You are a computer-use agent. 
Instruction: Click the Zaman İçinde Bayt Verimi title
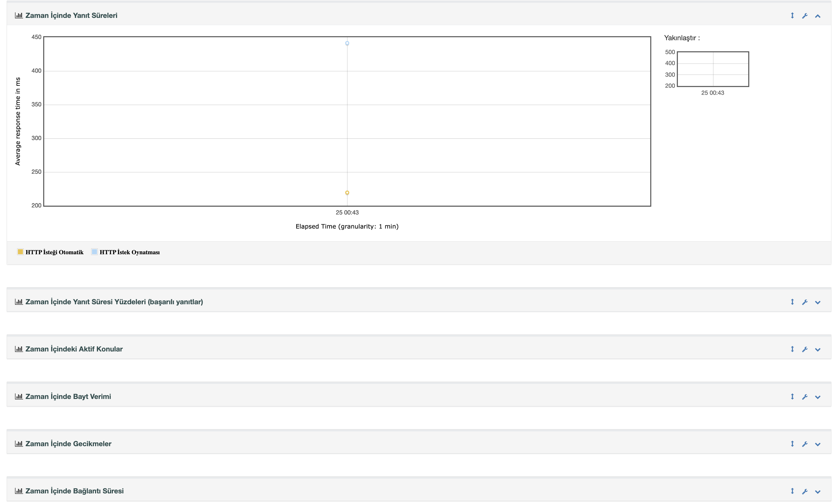click(x=68, y=396)
